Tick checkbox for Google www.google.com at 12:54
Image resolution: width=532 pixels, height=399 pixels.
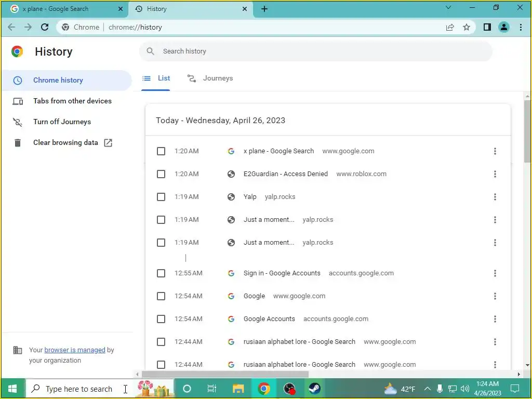pyautogui.click(x=161, y=296)
